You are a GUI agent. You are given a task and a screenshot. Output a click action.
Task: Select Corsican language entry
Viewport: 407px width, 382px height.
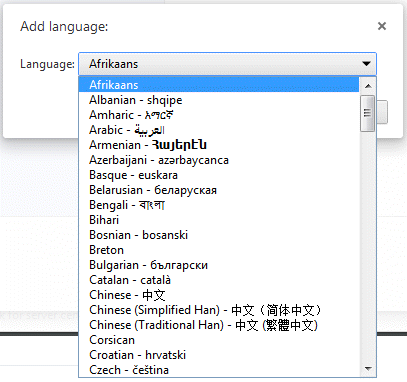(219, 340)
